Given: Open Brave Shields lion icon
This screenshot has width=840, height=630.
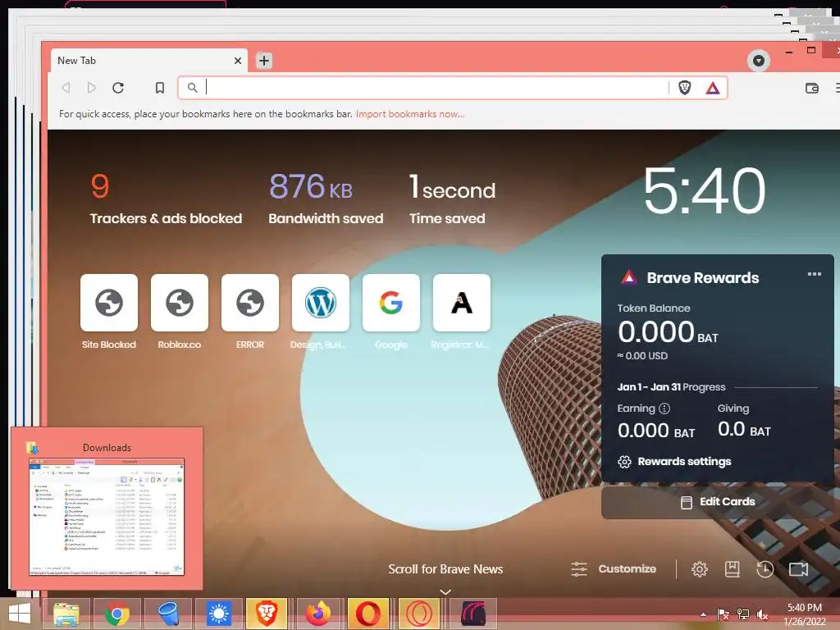Looking at the screenshot, I should pos(685,88).
